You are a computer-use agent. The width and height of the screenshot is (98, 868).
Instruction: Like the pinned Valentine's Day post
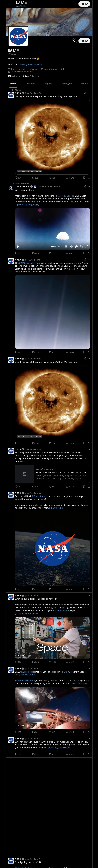(x=50, y=178)
